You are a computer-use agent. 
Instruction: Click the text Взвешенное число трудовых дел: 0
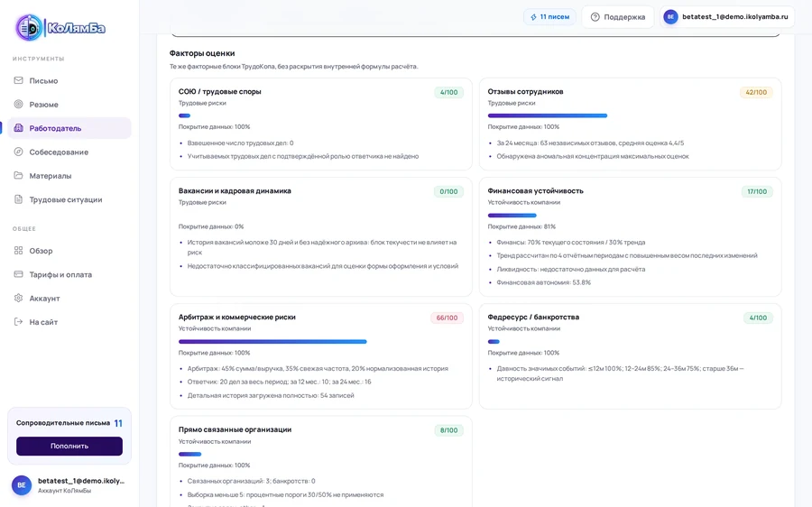(240, 143)
